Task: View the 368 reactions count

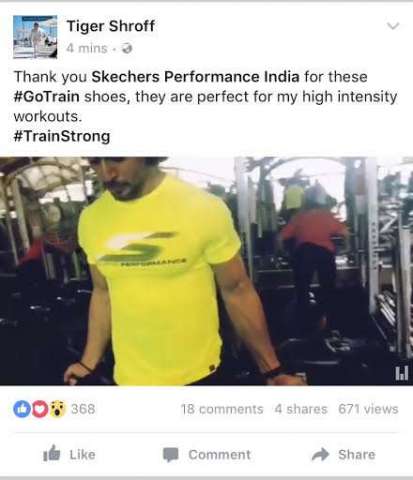Action: (x=83, y=409)
